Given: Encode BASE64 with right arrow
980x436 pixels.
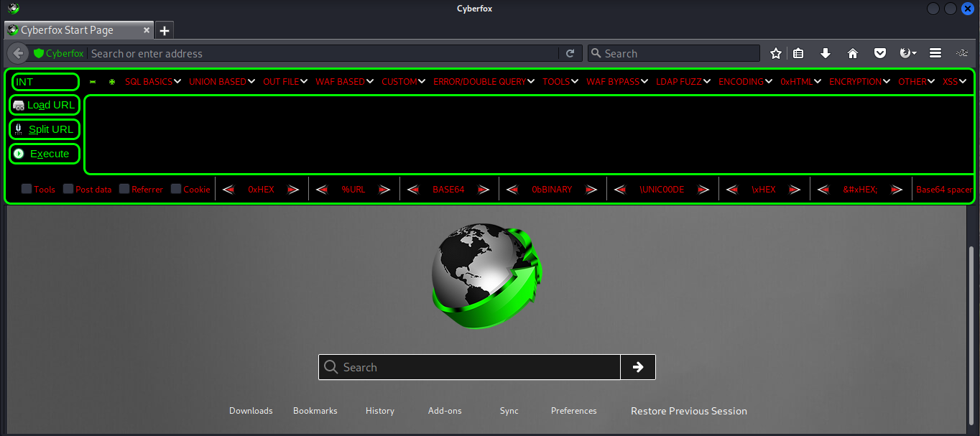Looking at the screenshot, I should point(484,190).
